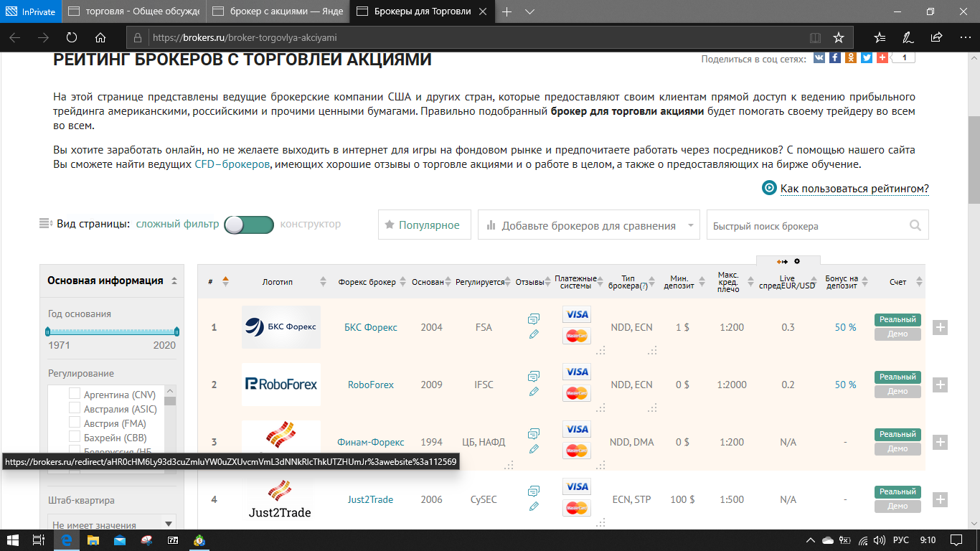This screenshot has width=980, height=551.
Task: Open Как пользоваться рейтингом link
Action: (x=854, y=189)
